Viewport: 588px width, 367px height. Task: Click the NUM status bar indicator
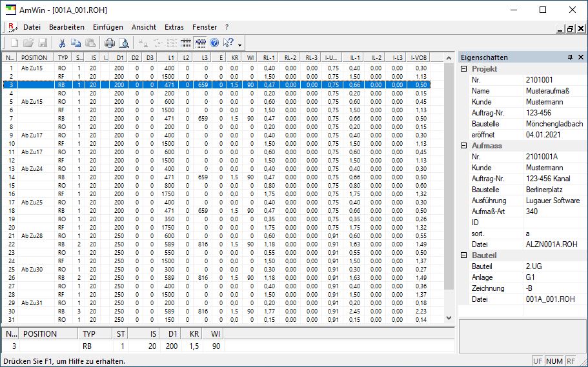click(554, 361)
